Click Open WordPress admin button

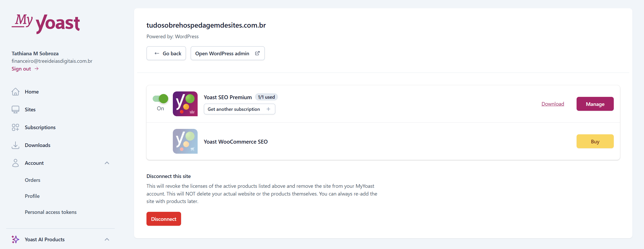pos(228,53)
